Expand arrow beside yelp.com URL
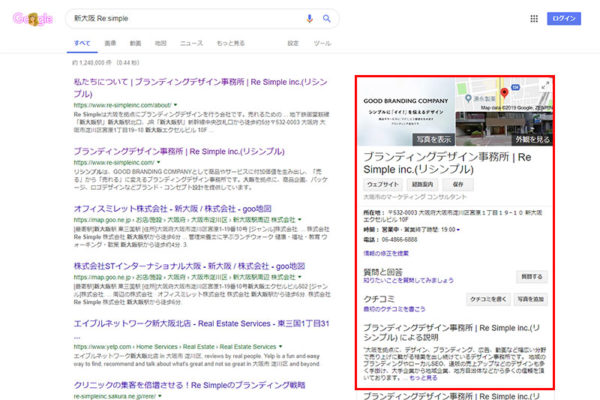 (x=280, y=347)
